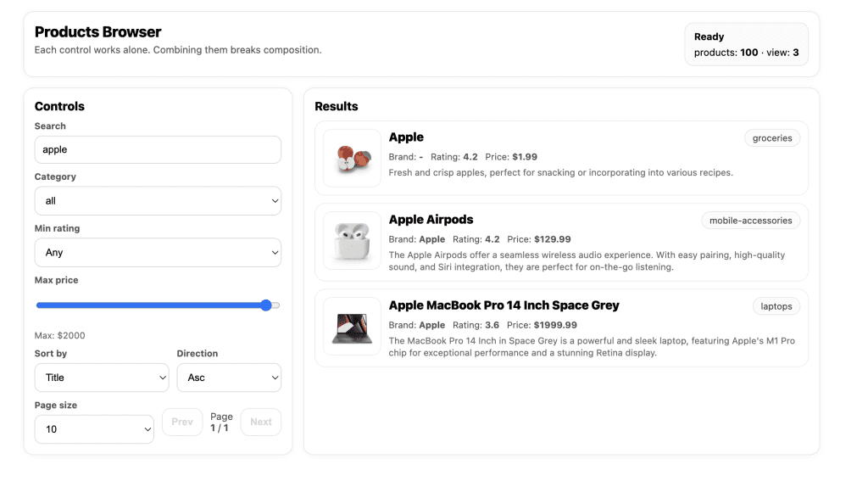
Task: Click the Apple Airpods thumbnail image
Action: pos(352,241)
